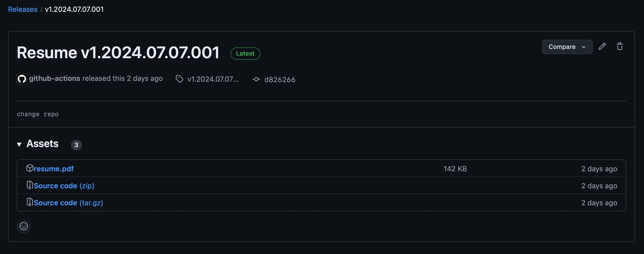This screenshot has width=644, height=254.
Task: Click the github-actions avatar icon
Action: [x=22, y=79]
